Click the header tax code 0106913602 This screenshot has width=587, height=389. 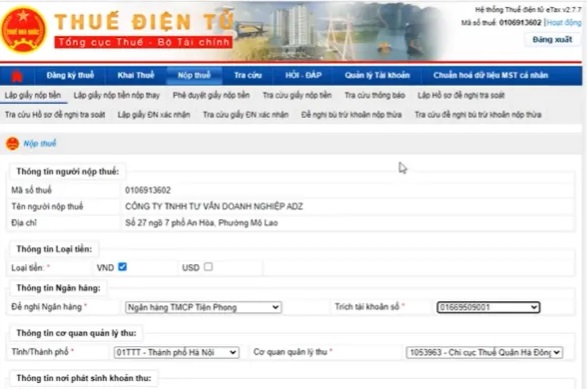click(x=520, y=22)
